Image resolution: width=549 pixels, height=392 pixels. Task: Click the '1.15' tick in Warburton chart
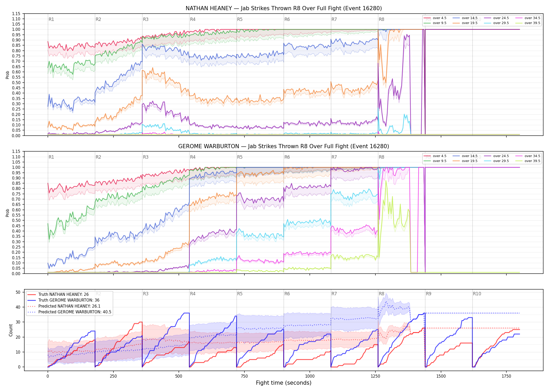pos(16,152)
